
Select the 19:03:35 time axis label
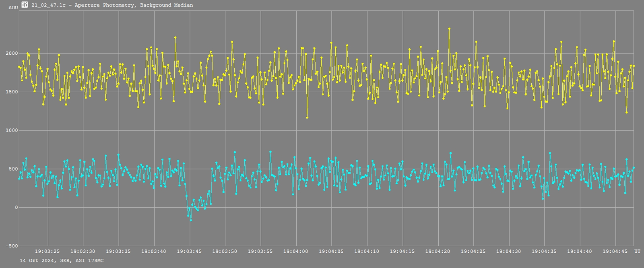[118, 252]
